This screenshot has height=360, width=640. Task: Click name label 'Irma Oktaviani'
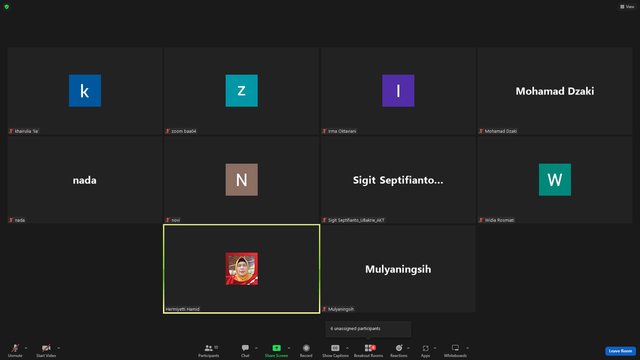(342, 131)
